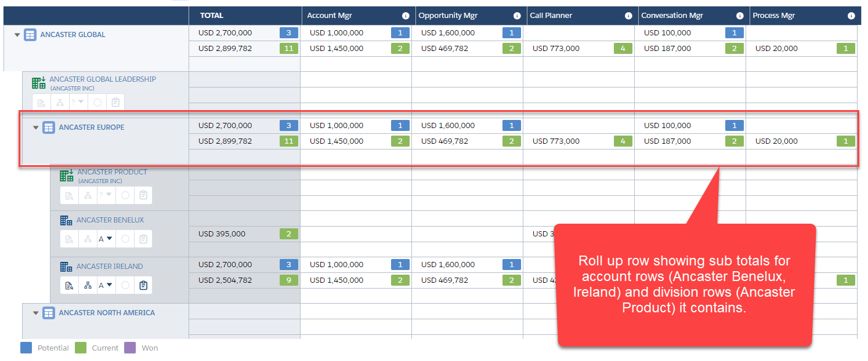The image size is (868, 361).
Task: Select Ancaster Ireland circle radio button
Action: coord(125,285)
